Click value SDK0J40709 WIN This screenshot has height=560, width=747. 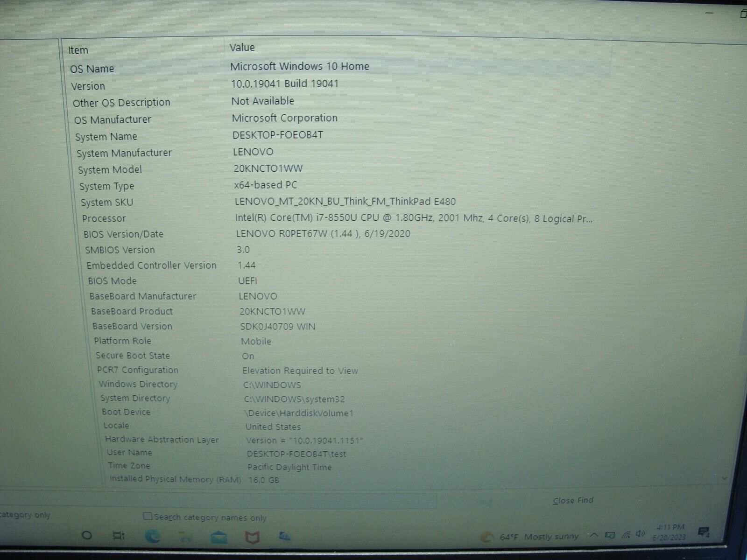tap(278, 326)
